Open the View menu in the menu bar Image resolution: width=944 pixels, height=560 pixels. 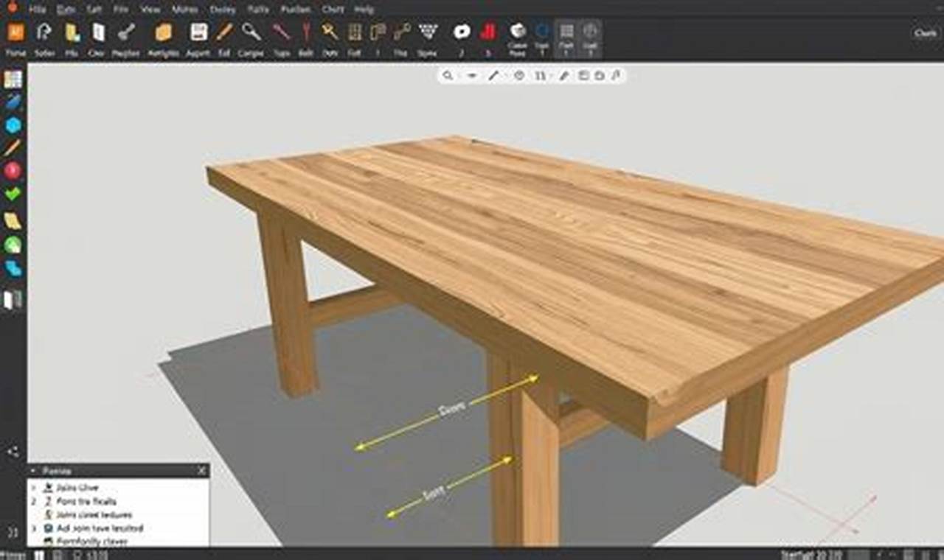tap(151, 9)
